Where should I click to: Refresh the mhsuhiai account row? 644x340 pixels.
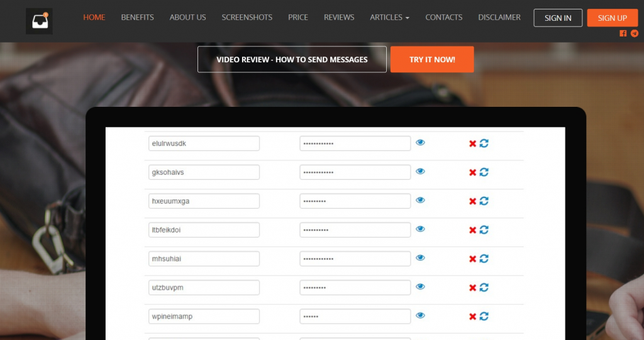click(x=484, y=258)
